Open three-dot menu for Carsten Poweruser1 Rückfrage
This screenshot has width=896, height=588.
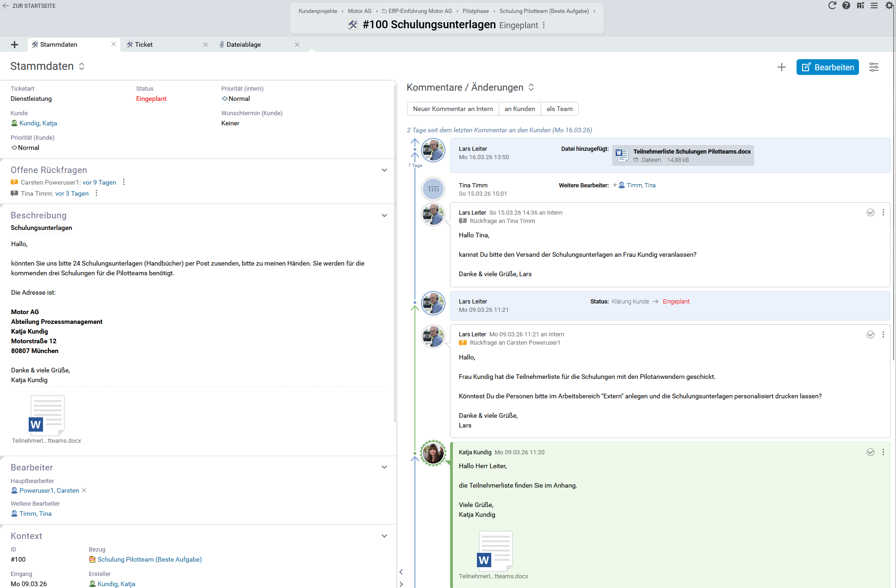click(x=124, y=182)
